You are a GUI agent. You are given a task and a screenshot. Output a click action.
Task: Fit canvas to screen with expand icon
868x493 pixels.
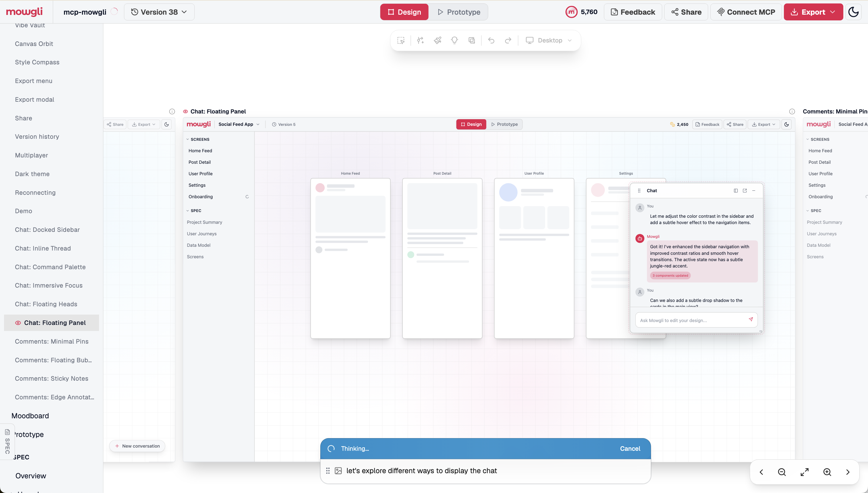tap(805, 472)
